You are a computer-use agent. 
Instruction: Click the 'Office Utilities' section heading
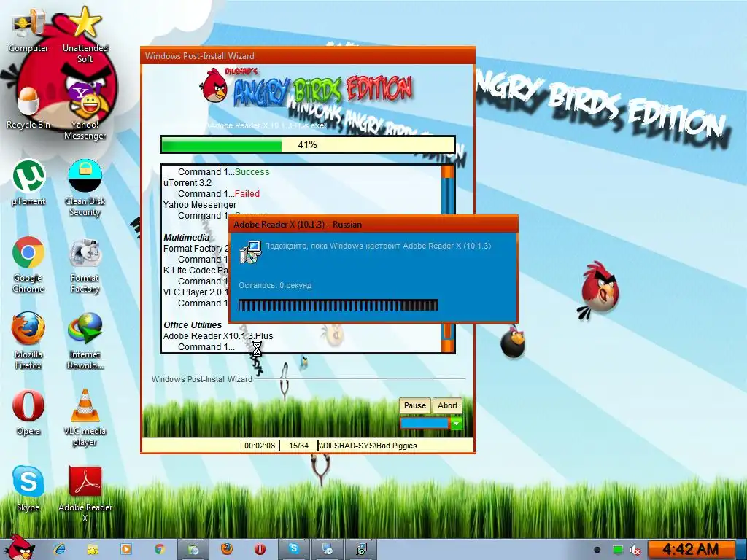(193, 325)
